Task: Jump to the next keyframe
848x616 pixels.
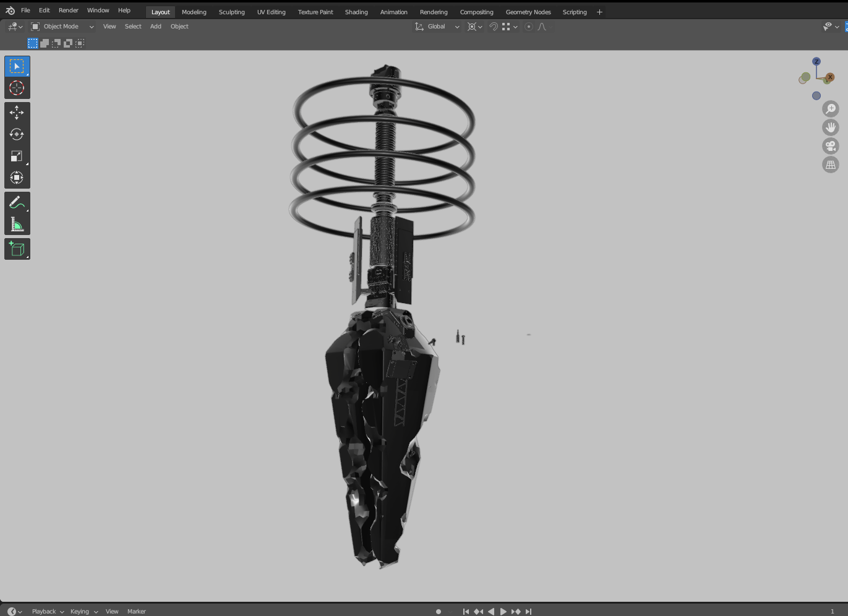Action: [x=516, y=612]
